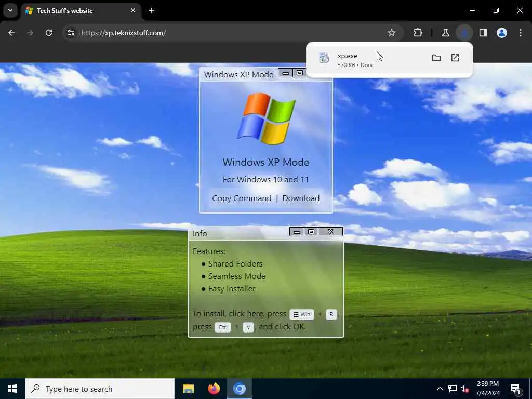Screen dimensions: 532x399
Task: Minimize the Windows XP Mode panel
Action: (285, 73)
